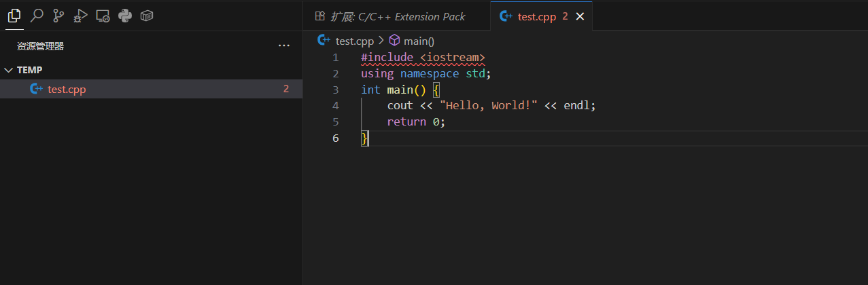Click the "Hello, World!" string literal

(488, 106)
